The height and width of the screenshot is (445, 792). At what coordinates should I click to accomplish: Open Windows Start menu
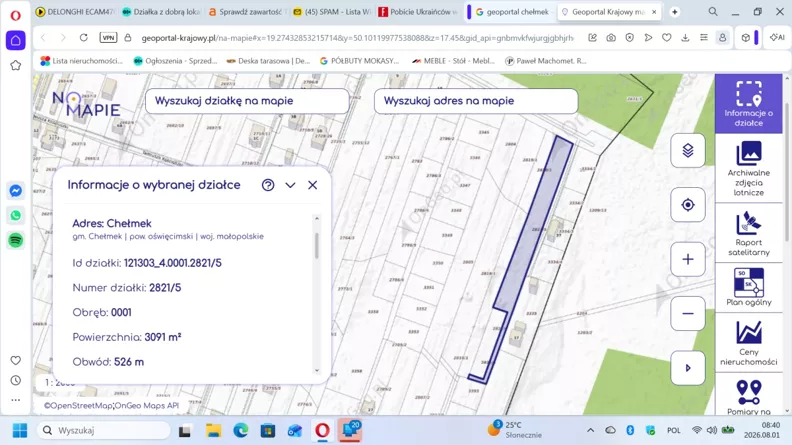click(20, 430)
